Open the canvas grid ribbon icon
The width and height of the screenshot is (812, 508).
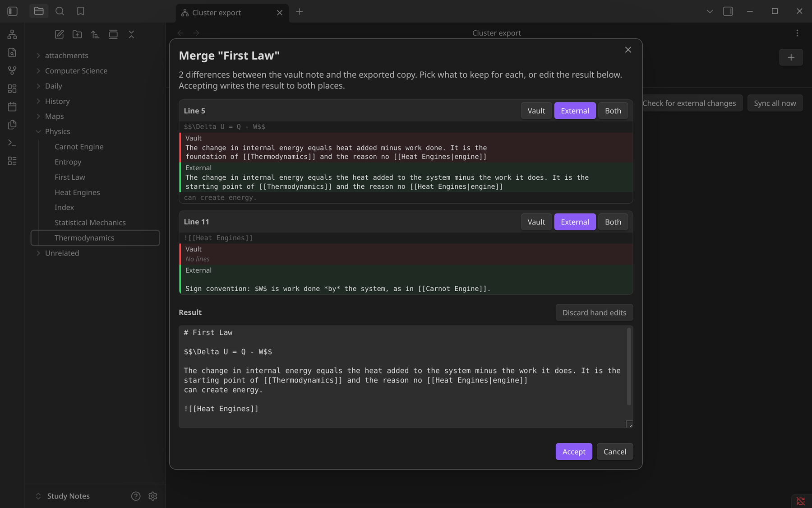(x=12, y=89)
